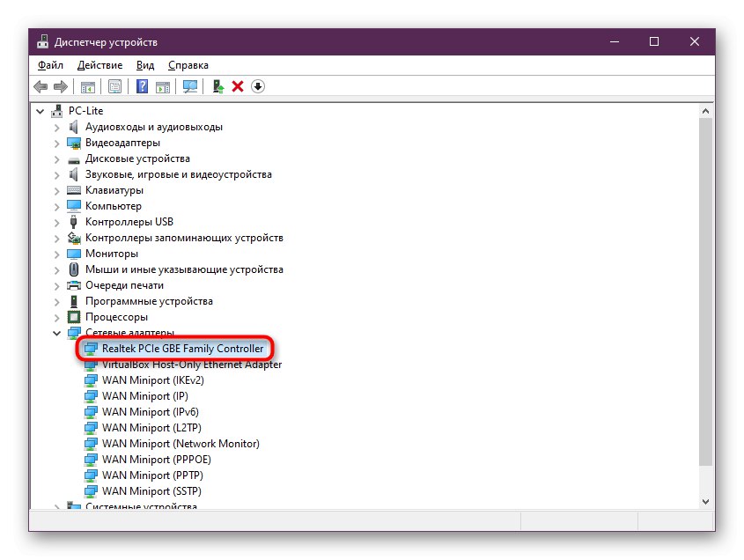Click the Аудиовходы и аудиовыходы speaker icon
Image resolution: width=744 pixels, height=560 pixels.
pyautogui.click(x=74, y=127)
